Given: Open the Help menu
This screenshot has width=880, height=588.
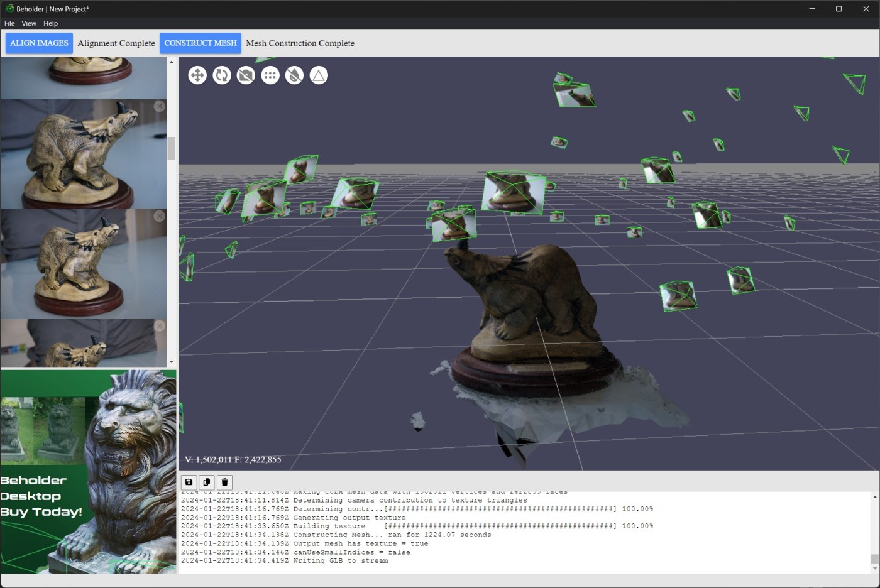Looking at the screenshot, I should click(50, 23).
